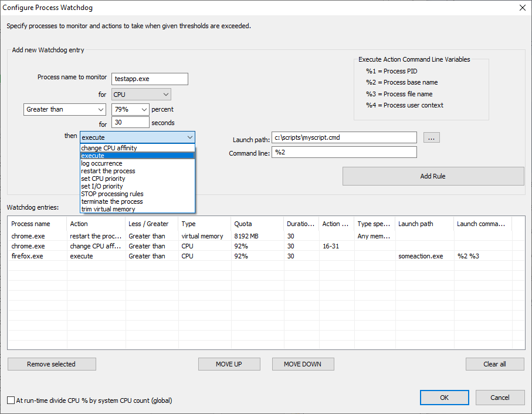
Task: Click the Command line field containing %2
Action: coord(344,152)
